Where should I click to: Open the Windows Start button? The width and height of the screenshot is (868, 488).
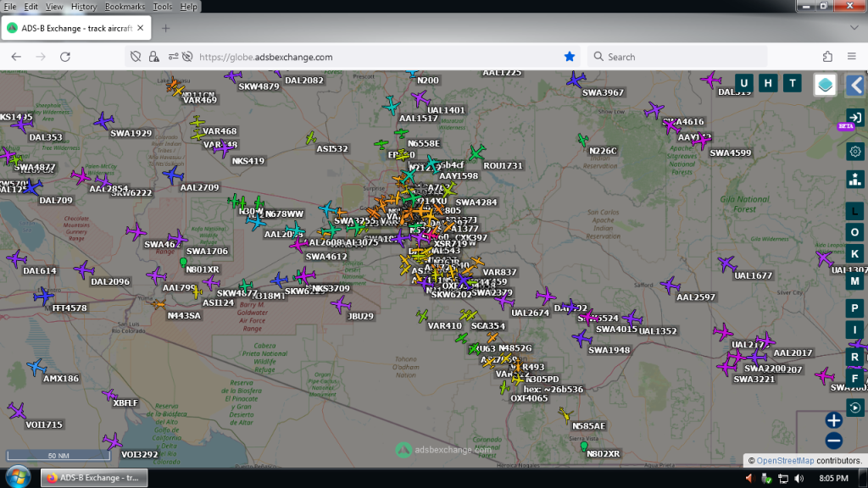[18, 477]
